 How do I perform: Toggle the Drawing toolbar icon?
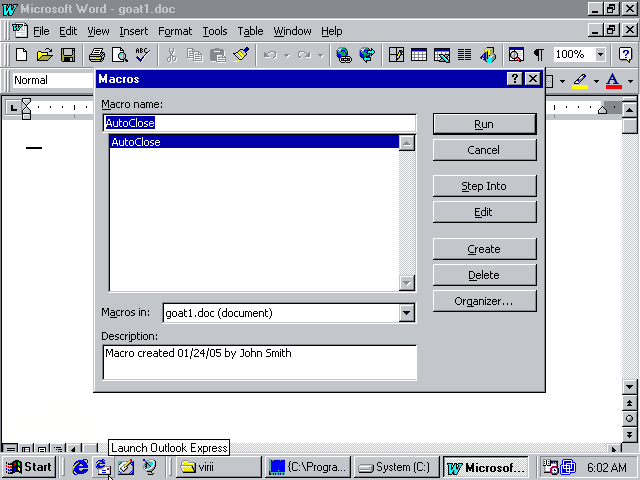click(488, 54)
